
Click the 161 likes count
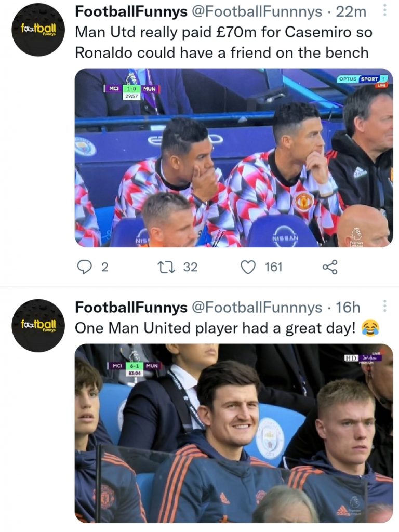273,267
